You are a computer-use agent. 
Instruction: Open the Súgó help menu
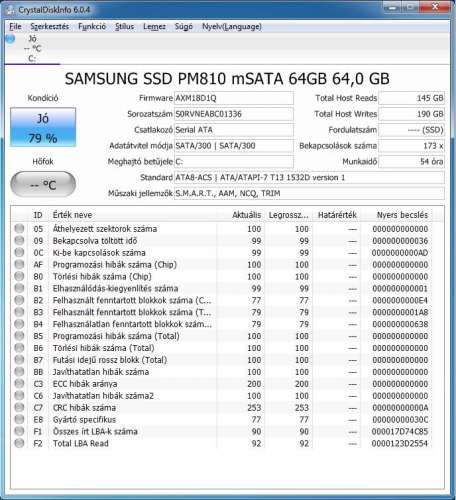(x=184, y=26)
